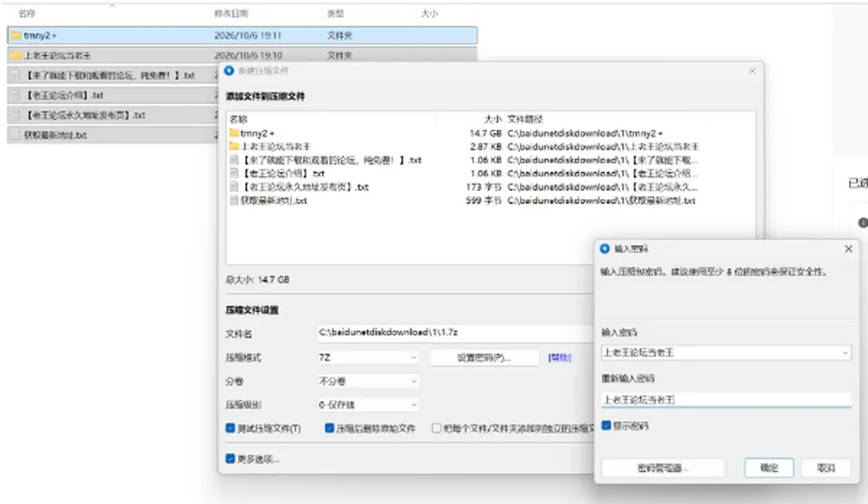
Task: Sort Explorer by 名称 column header
Action: tap(26, 14)
